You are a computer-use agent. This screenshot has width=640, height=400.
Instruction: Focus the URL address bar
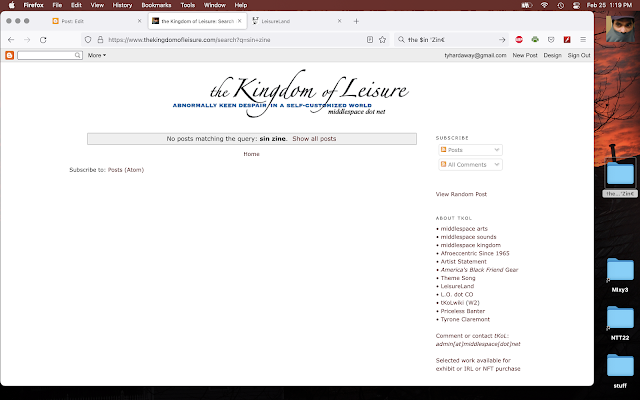(235, 40)
